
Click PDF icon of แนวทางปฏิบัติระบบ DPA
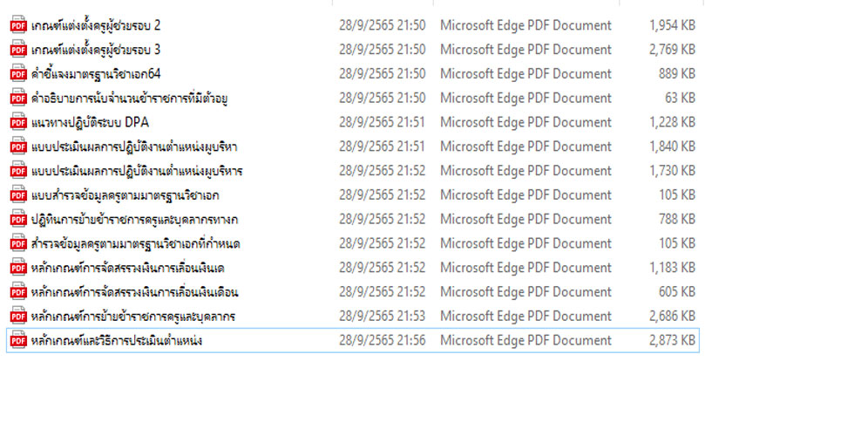pyautogui.click(x=17, y=122)
